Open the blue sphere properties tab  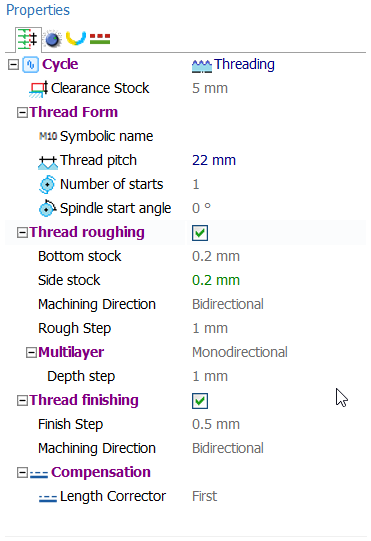(53, 39)
